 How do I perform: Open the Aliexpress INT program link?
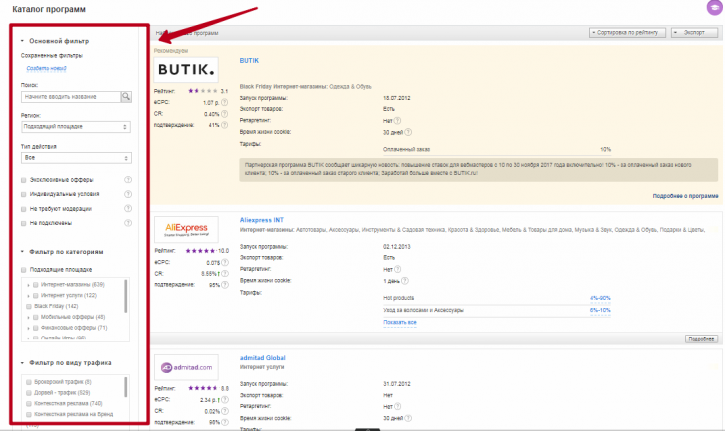coord(262,220)
